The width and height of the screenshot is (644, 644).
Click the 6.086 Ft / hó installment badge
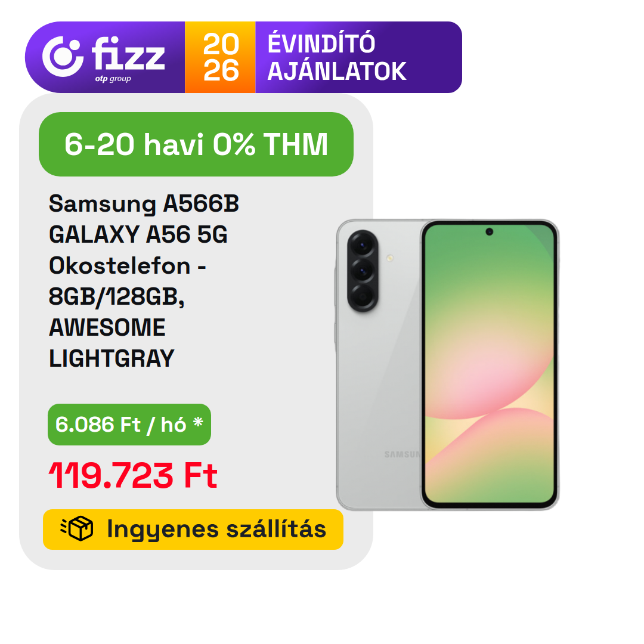pyautogui.click(x=129, y=425)
